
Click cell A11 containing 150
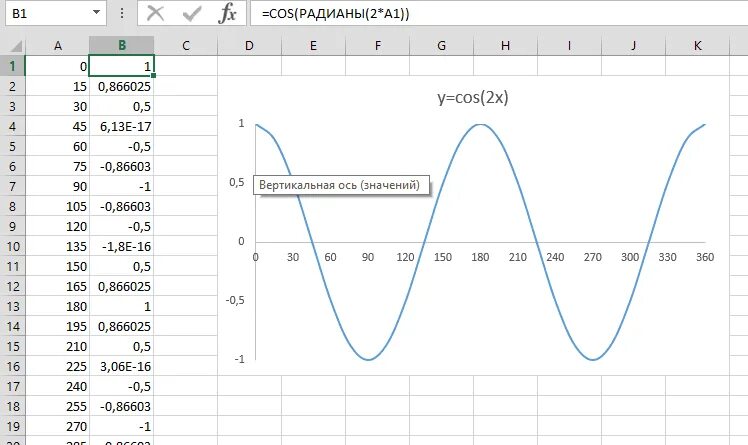coord(57,266)
